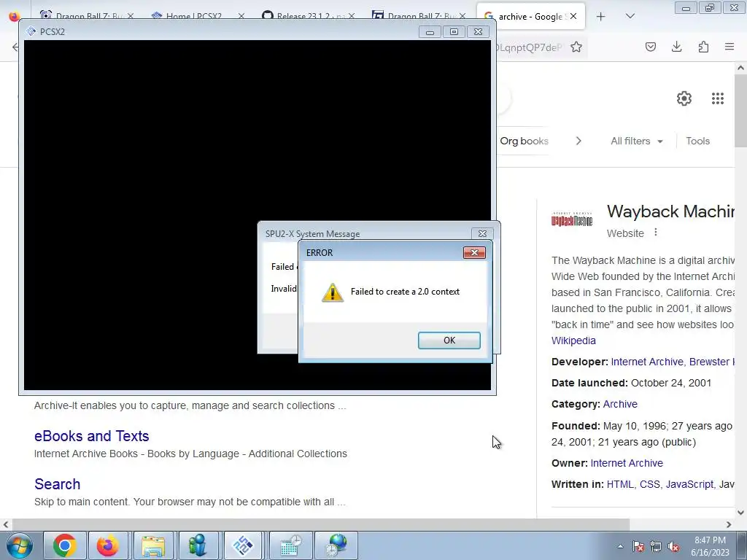
Task: Open the Firefox hamburger menu
Action: 729,47
